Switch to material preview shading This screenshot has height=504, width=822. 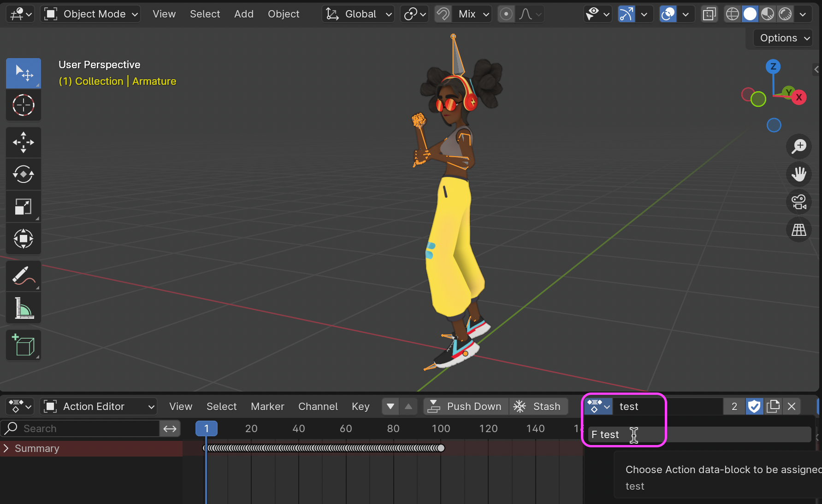[768, 14]
